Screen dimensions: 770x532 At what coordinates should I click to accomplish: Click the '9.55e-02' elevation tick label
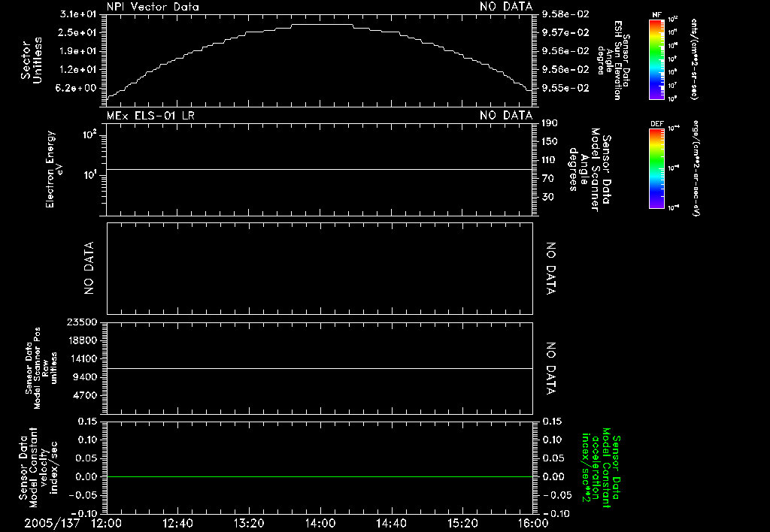click(565, 88)
